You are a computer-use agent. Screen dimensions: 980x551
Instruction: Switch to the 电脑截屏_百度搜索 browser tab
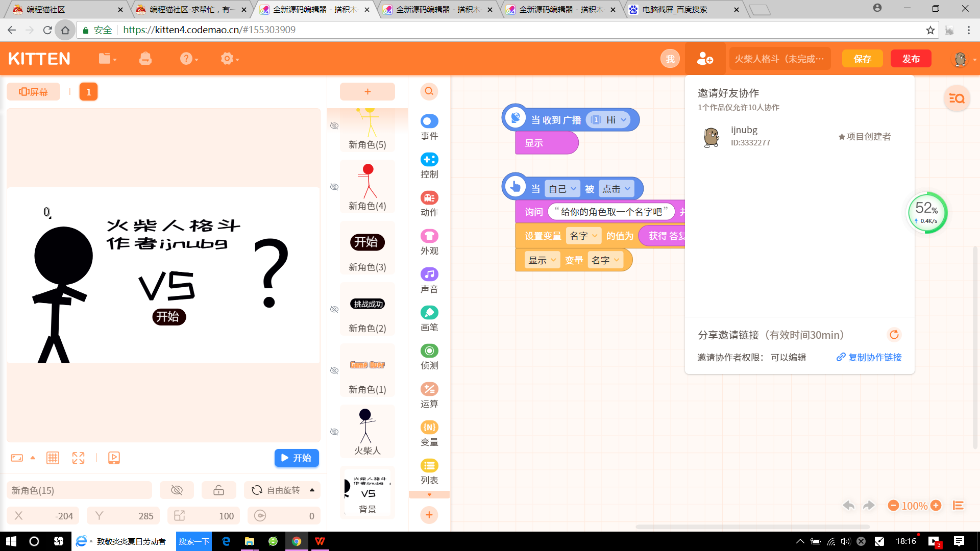pos(683,9)
